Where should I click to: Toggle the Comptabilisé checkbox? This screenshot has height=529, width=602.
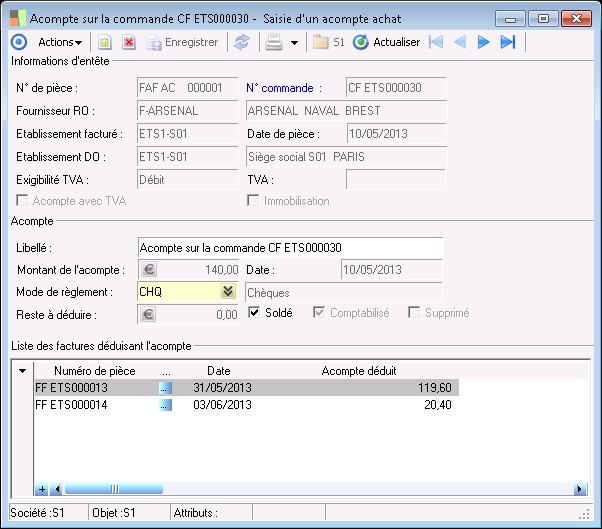pos(320,313)
